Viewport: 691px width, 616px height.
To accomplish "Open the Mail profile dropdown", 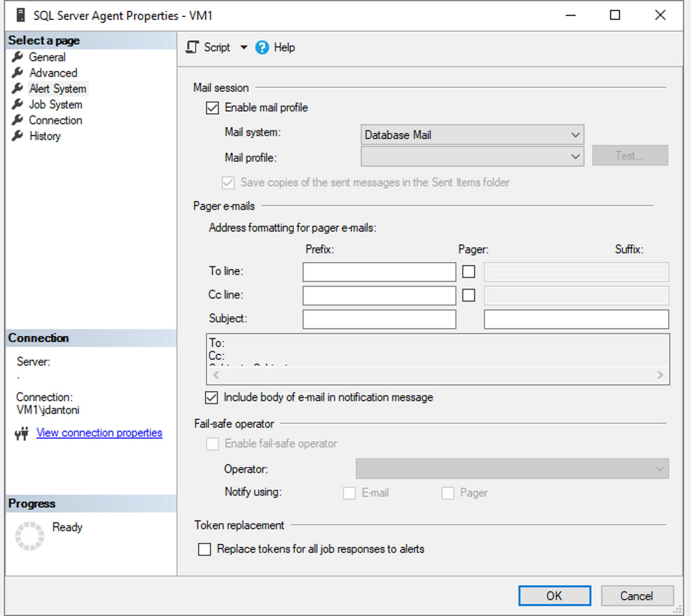I will click(576, 156).
